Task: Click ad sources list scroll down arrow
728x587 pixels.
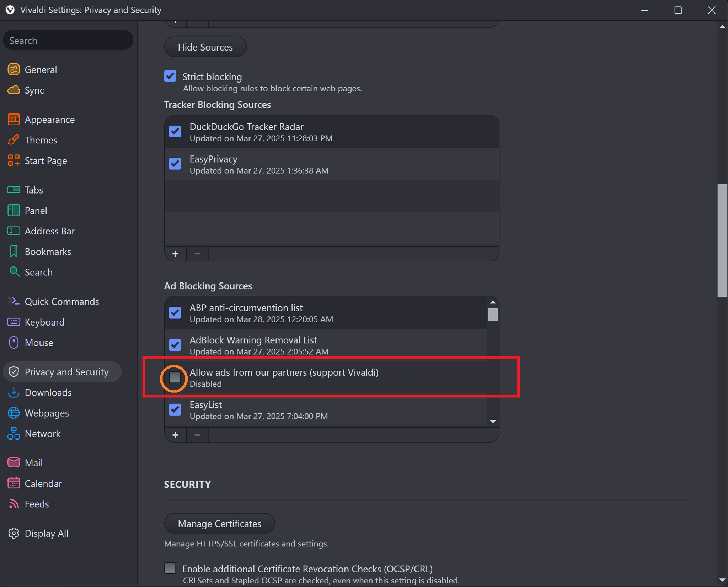Action: [493, 422]
